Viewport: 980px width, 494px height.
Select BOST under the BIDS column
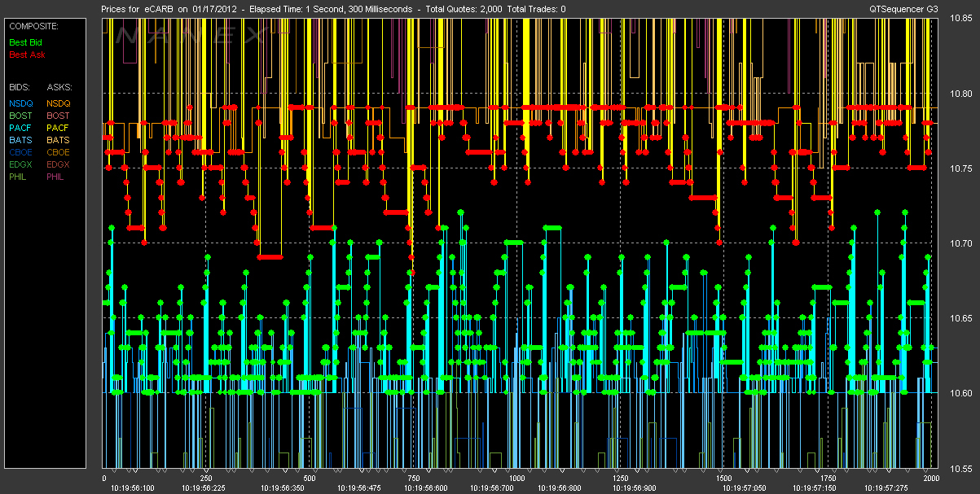click(21, 116)
